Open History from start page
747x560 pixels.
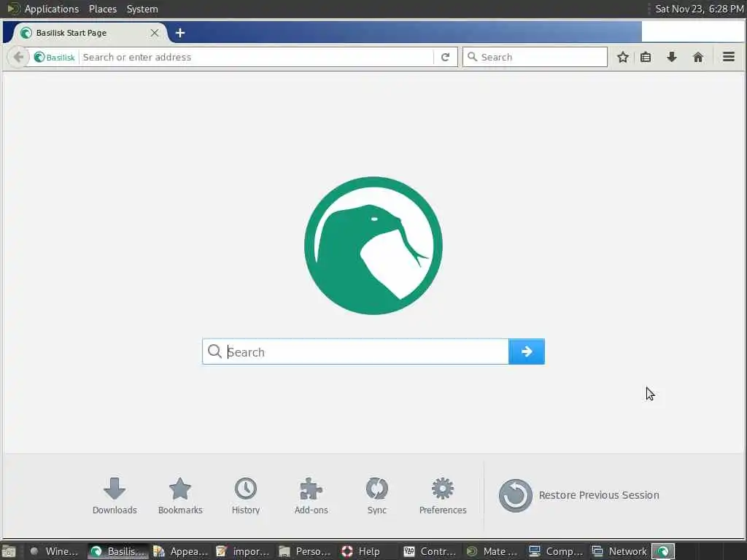coord(246,496)
